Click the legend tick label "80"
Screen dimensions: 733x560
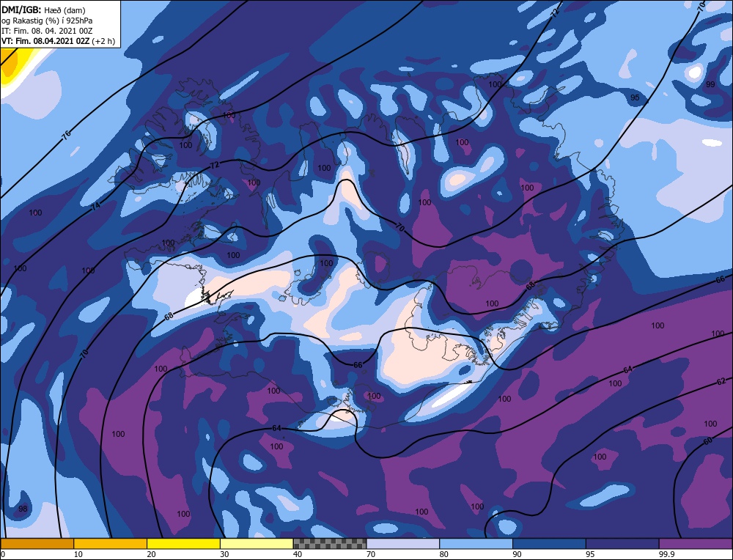tap(443, 554)
